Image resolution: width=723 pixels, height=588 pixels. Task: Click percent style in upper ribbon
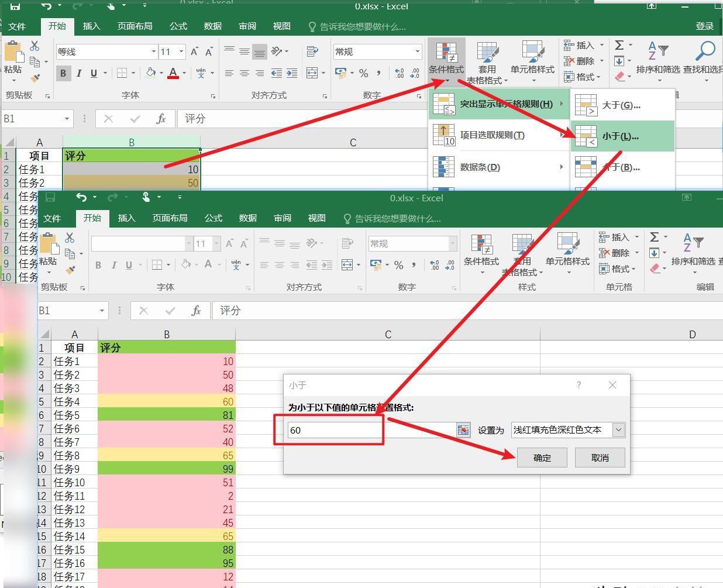coord(364,73)
